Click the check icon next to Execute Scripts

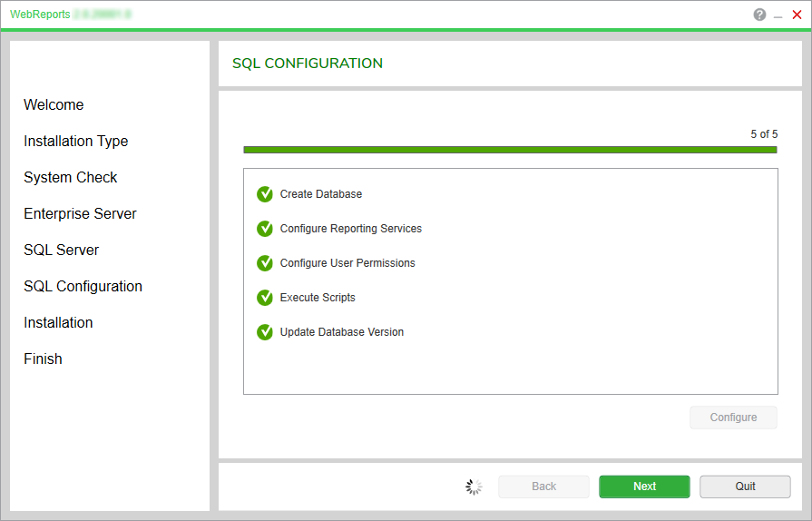[x=265, y=298]
